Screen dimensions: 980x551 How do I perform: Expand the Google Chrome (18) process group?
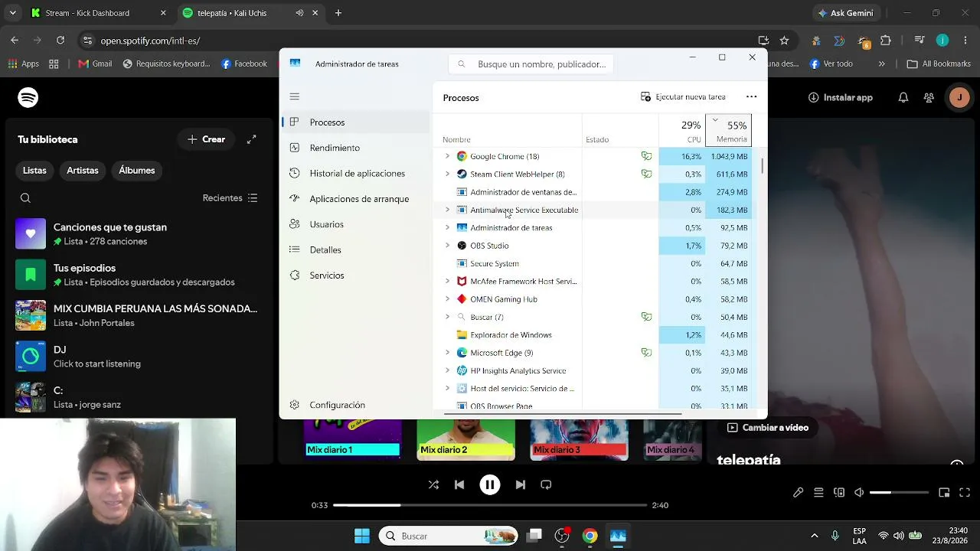coord(447,156)
